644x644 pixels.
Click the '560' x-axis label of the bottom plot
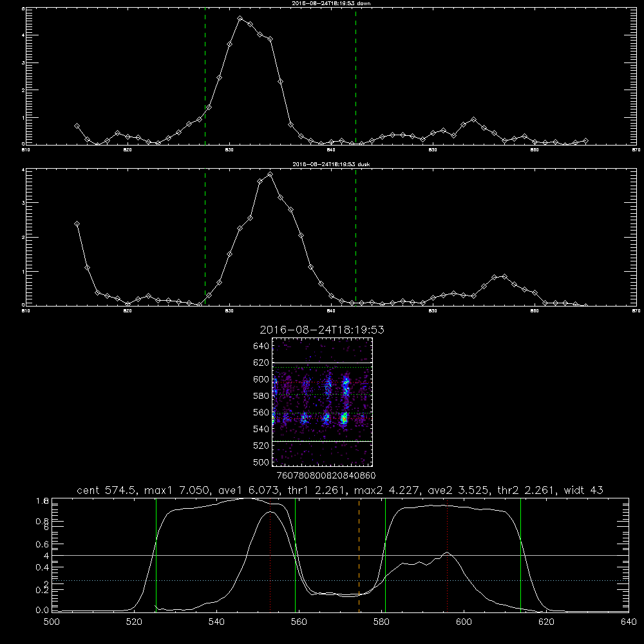pos(299,622)
